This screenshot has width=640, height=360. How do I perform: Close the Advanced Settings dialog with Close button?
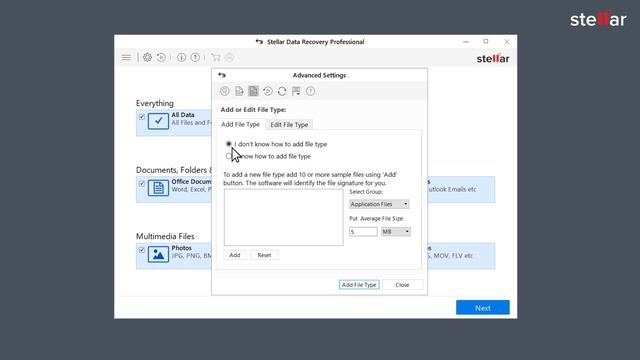[x=402, y=285]
